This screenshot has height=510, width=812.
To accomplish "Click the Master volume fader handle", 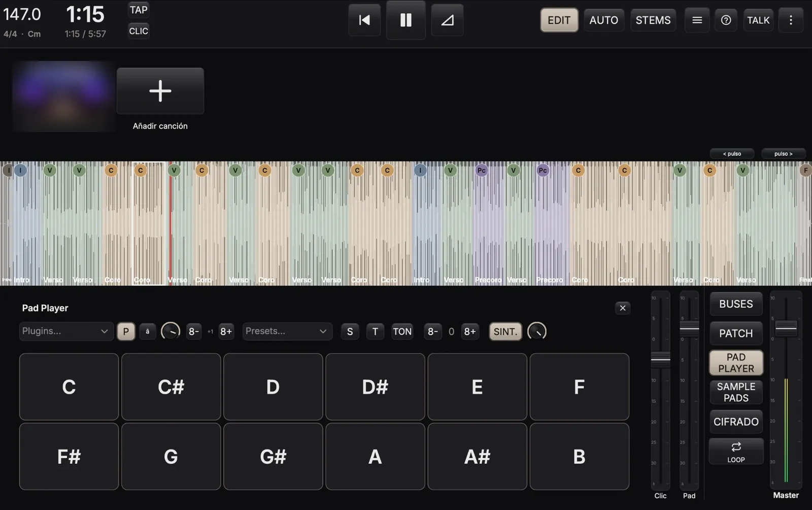I will point(786,328).
